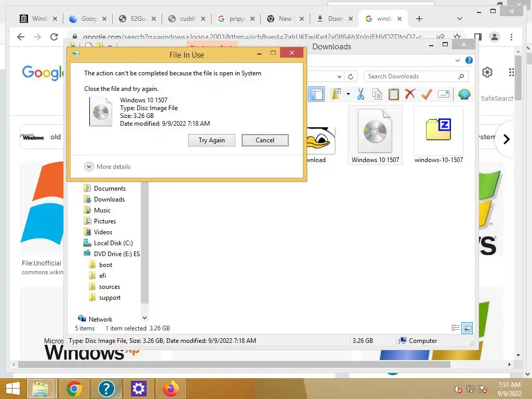This screenshot has height=399, width=532.
Task: Select DVD Drive (E:) in navigation pane
Action: click(112, 254)
